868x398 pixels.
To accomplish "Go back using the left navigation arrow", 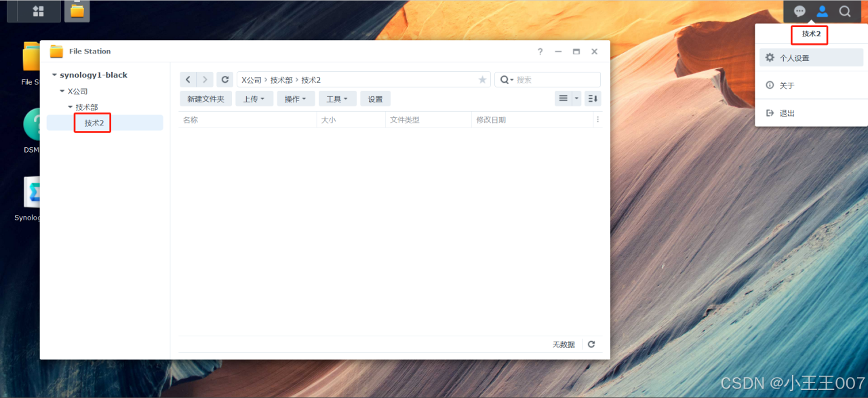I will pyautogui.click(x=188, y=79).
